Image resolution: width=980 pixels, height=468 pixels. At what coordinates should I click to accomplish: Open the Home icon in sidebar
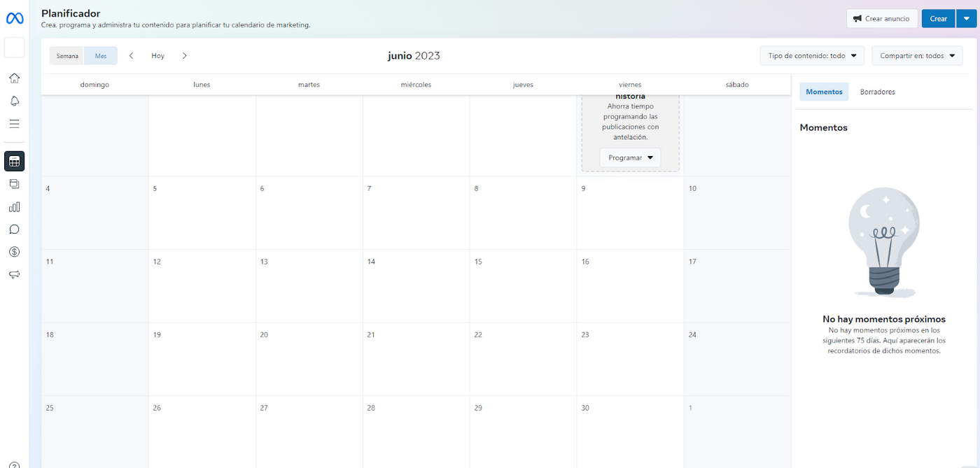pos(14,78)
